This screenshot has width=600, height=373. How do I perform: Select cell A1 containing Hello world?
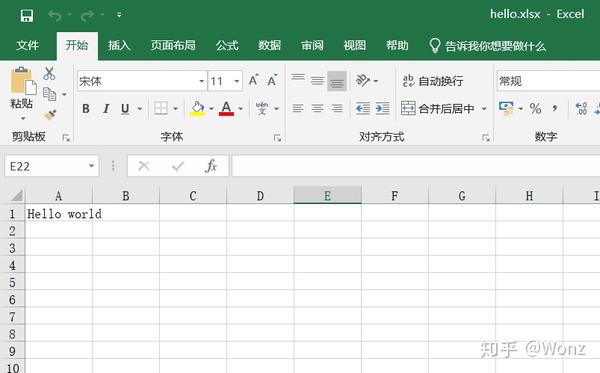[59, 214]
